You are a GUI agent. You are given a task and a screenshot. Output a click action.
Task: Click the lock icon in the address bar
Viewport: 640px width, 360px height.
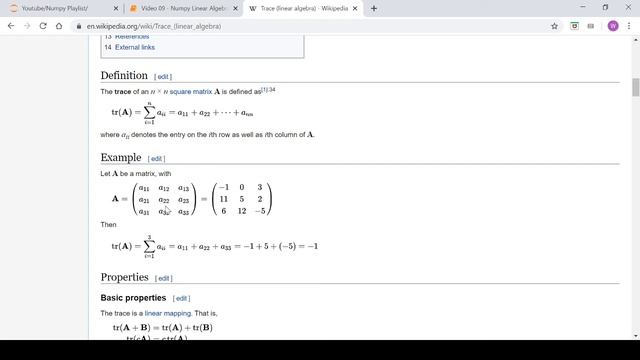(79, 26)
